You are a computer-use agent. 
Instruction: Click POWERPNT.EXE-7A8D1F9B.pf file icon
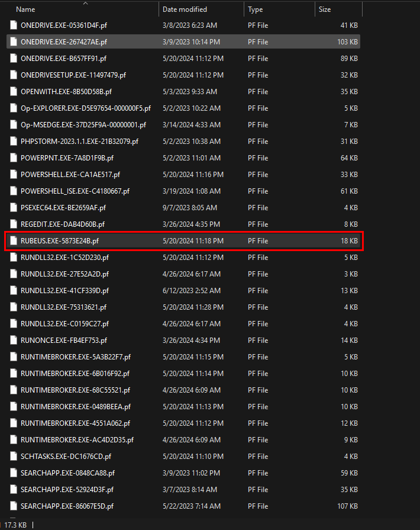(14, 158)
